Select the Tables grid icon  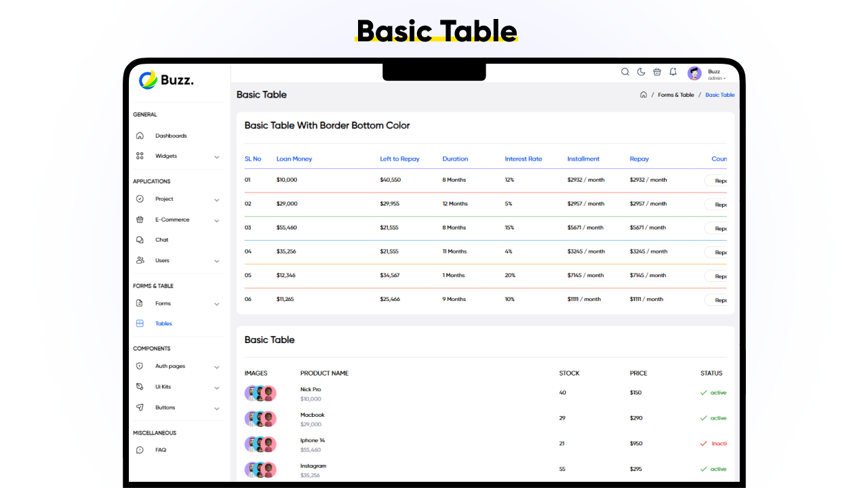(140, 323)
